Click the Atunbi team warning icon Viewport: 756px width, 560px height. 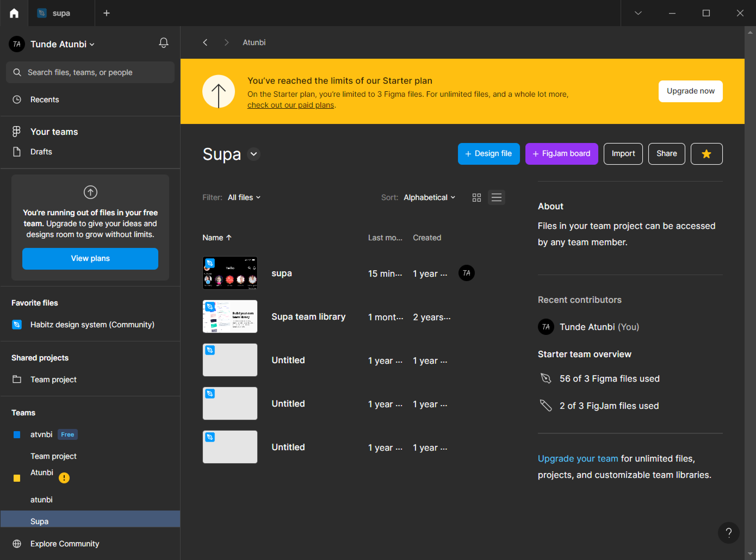[x=64, y=478]
